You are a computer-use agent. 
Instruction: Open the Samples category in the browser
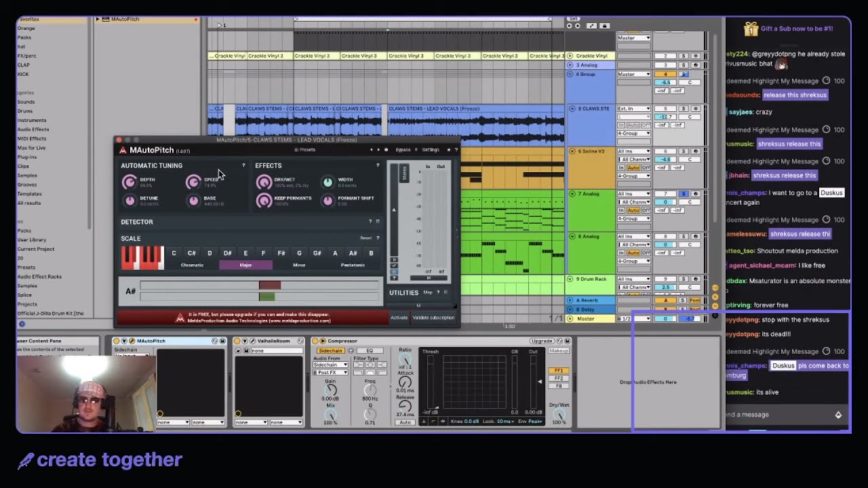coord(27,176)
